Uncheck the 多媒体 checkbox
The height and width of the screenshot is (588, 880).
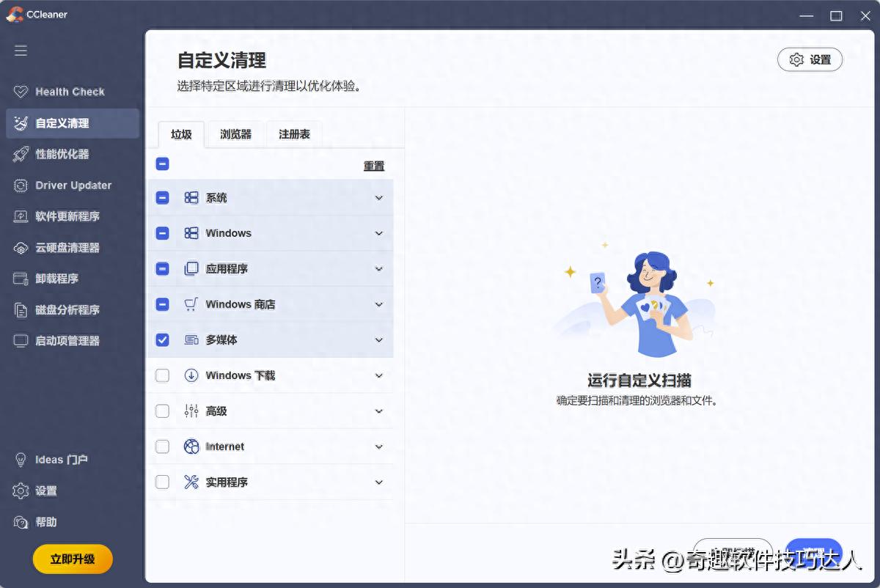162,339
